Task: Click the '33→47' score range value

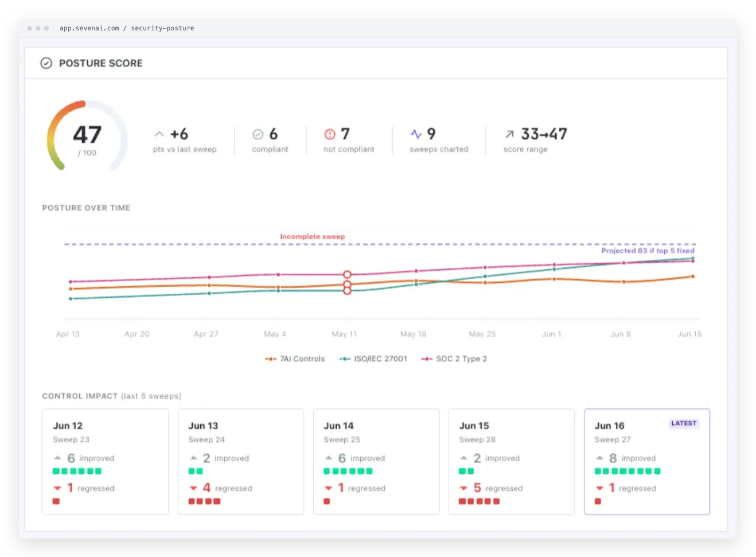Action: click(544, 134)
